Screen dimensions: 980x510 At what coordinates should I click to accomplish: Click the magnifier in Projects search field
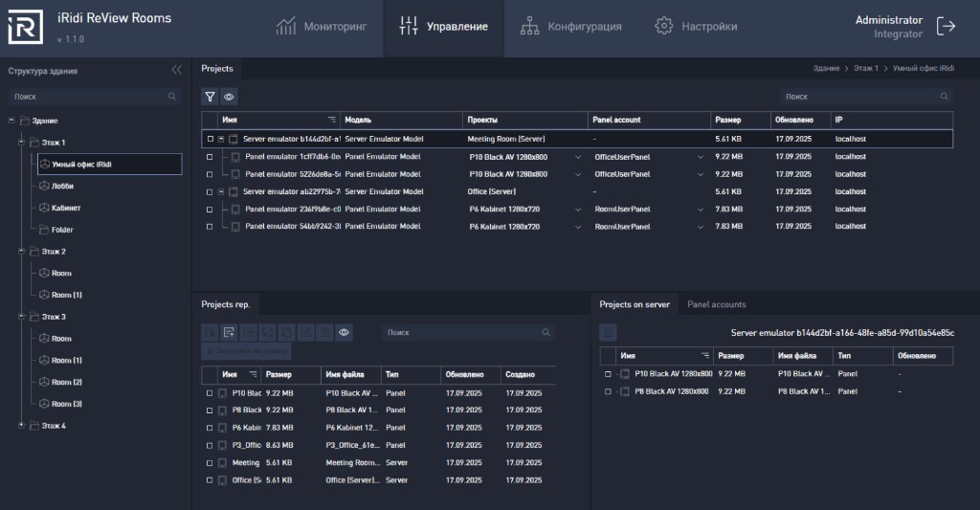(x=945, y=97)
